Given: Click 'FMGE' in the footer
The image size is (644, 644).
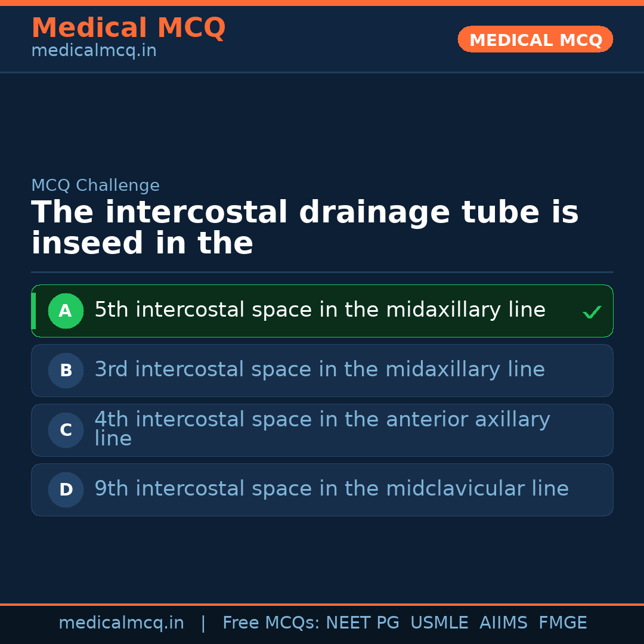Looking at the screenshot, I should click(x=562, y=623).
